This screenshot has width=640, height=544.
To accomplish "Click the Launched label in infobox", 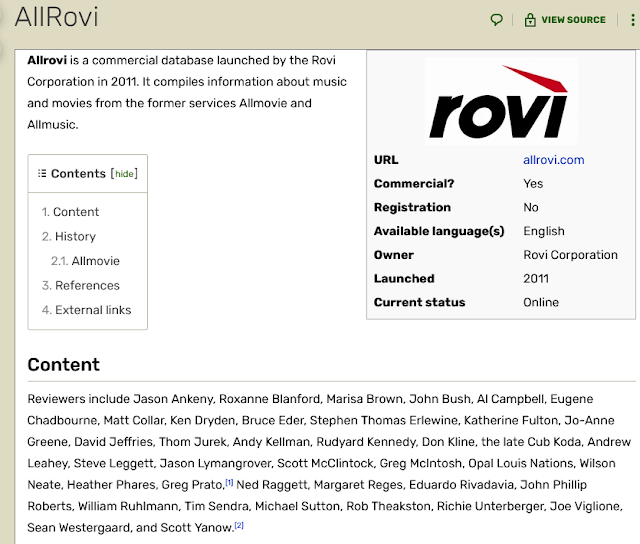I will pyautogui.click(x=404, y=278).
